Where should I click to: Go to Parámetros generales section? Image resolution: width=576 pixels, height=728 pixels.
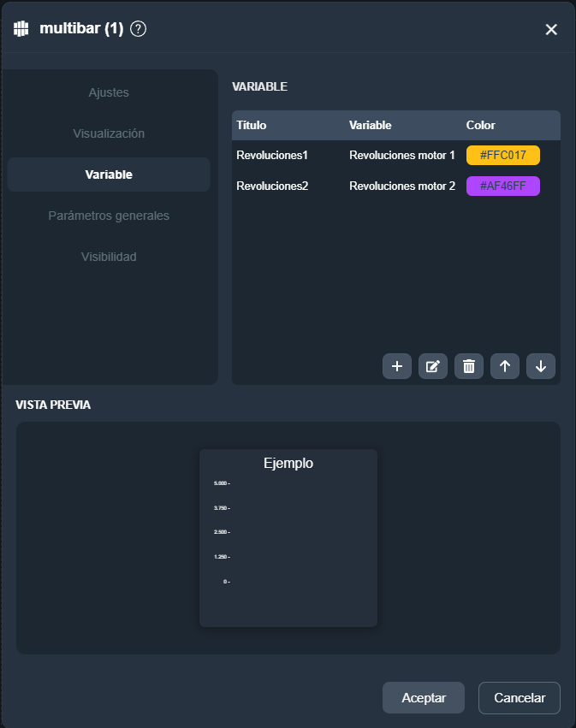tap(109, 216)
